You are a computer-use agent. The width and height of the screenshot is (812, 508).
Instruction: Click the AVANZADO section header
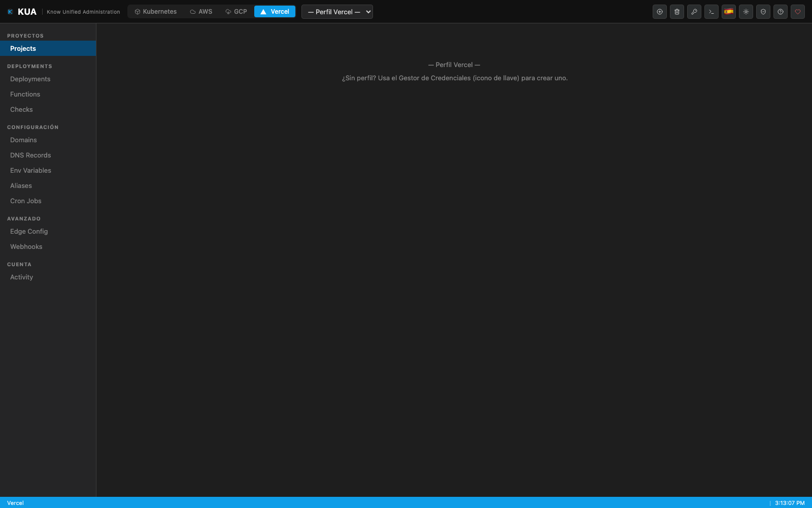(x=24, y=218)
